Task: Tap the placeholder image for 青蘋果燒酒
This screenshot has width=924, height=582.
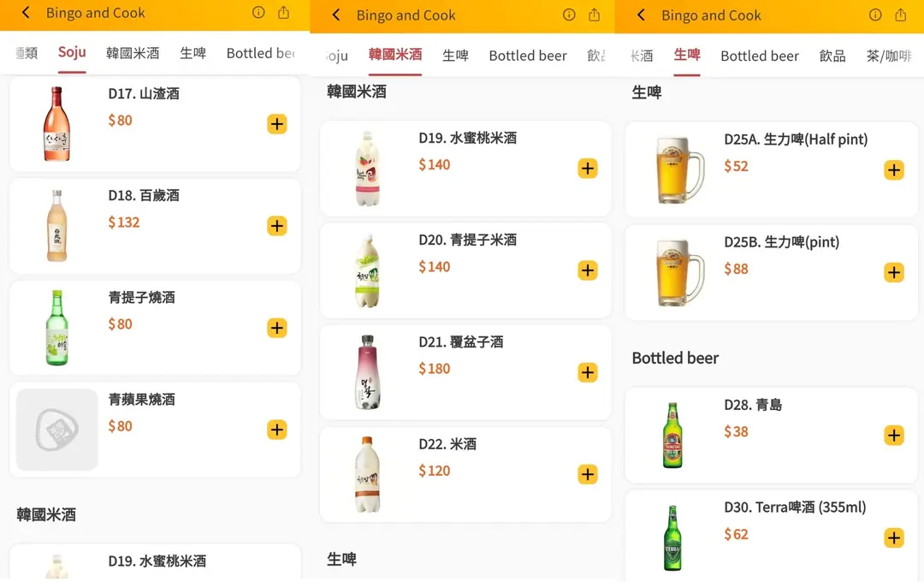Action: point(57,430)
